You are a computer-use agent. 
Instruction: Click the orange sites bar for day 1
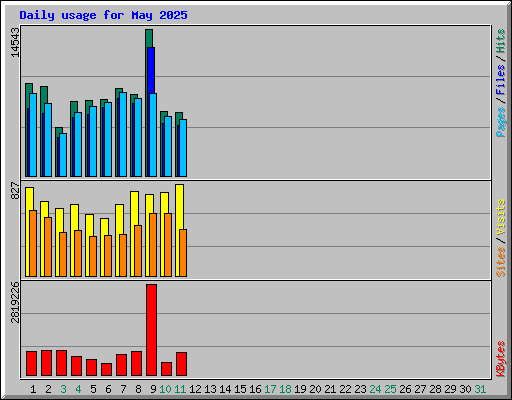tap(33, 243)
